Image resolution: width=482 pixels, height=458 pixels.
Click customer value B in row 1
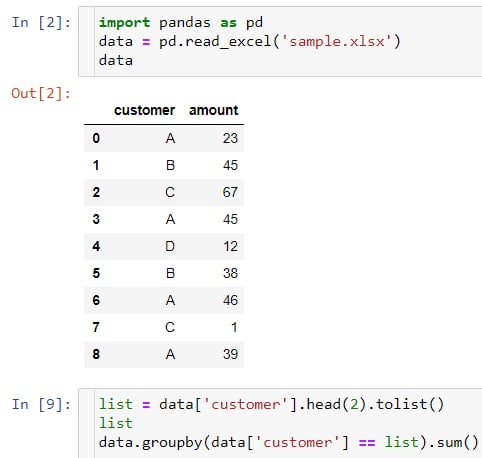click(170, 165)
